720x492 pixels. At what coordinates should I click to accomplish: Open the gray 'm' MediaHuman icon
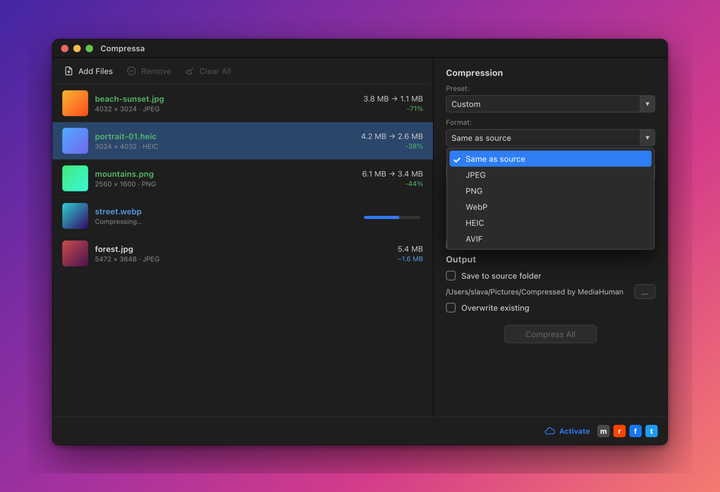click(603, 431)
